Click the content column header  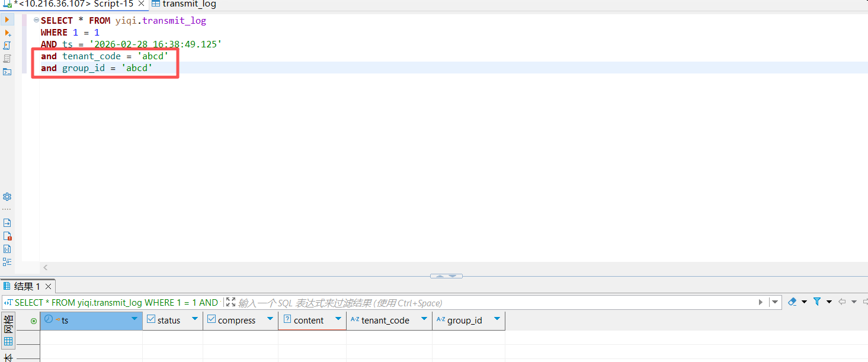pyautogui.click(x=308, y=321)
